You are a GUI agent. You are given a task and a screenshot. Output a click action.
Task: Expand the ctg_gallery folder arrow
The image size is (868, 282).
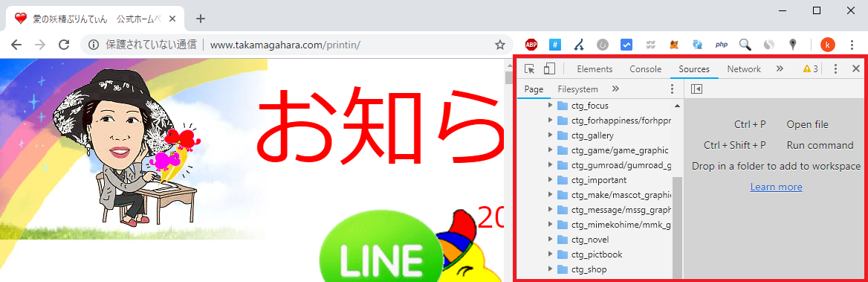[x=550, y=135]
